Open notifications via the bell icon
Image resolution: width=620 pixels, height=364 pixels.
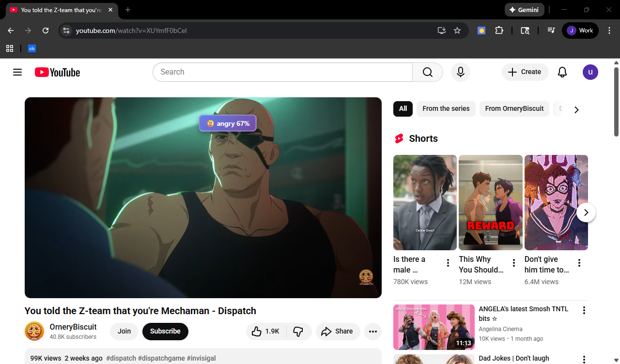(562, 72)
